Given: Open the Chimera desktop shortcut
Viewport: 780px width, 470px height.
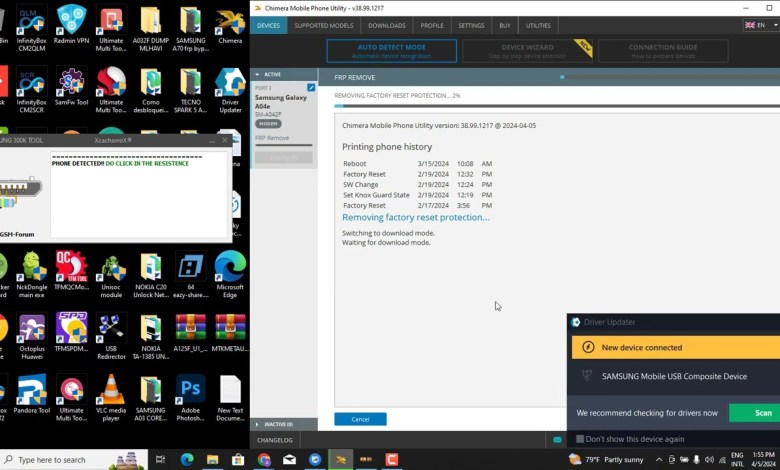Looking at the screenshot, I should [230, 25].
